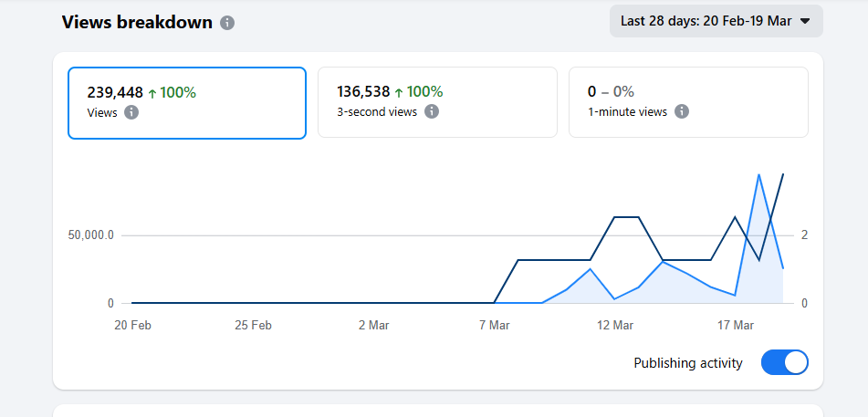Click the 12 Mar x-axis label
This screenshot has width=868, height=417.
[x=615, y=325]
